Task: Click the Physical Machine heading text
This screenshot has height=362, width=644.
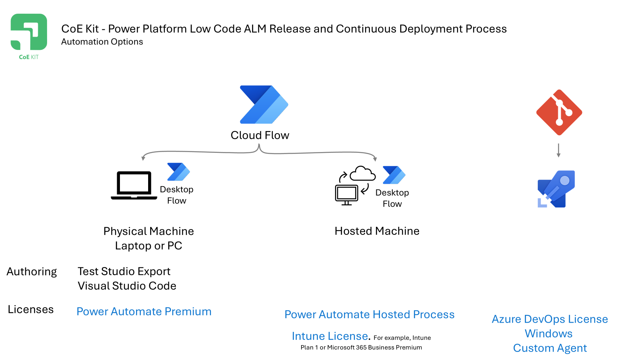Action: 149,231
